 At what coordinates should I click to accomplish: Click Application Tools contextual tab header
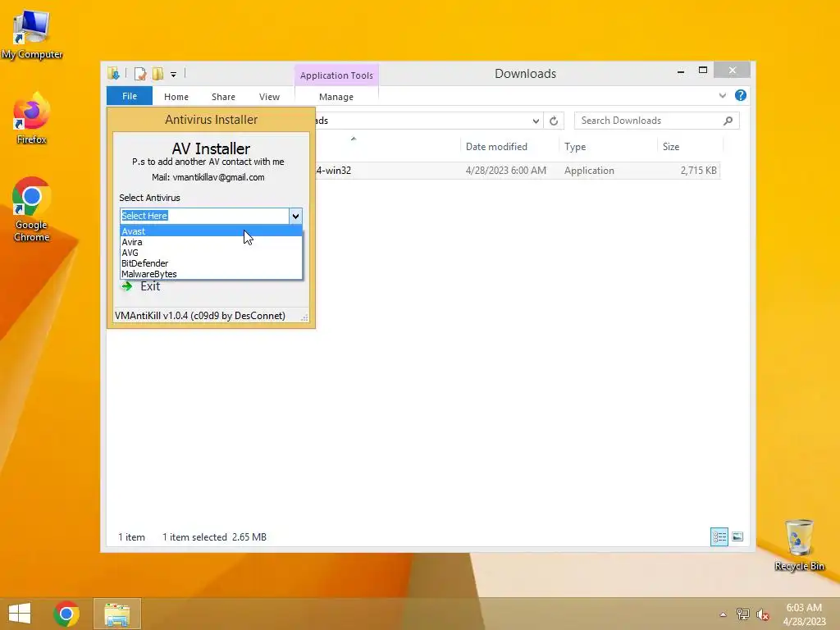pyautogui.click(x=336, y=75)
